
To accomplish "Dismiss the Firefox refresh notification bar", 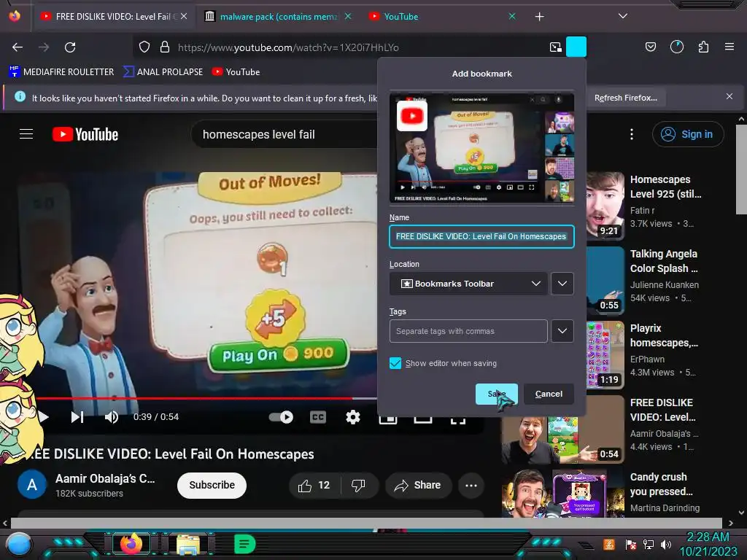I will [729, 97].
